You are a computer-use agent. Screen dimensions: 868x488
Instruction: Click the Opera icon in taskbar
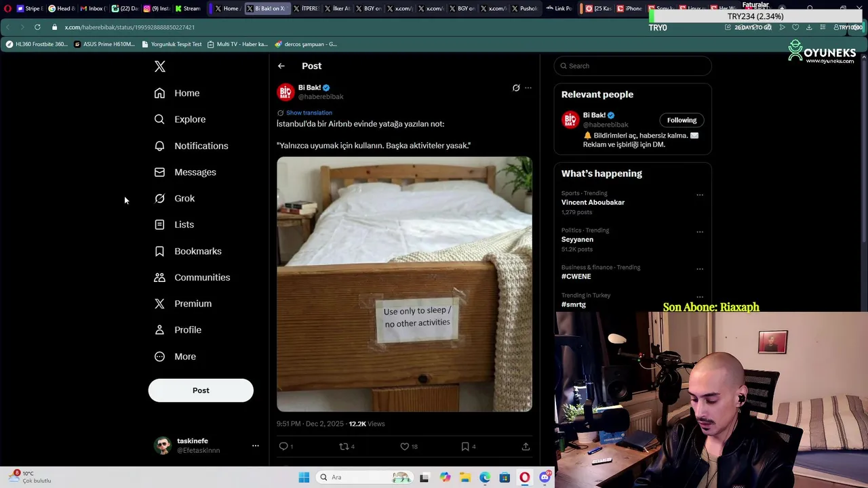click(524, 477)
